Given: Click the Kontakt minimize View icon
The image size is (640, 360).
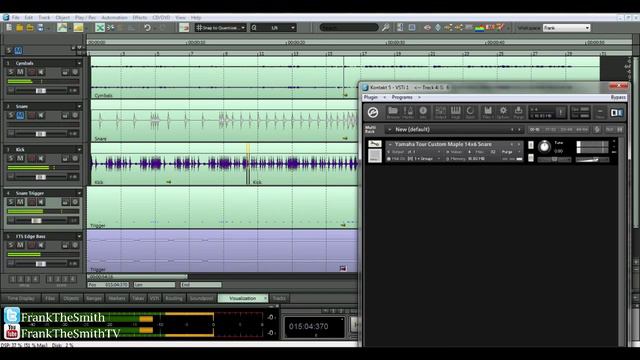Looking at the screenshot, I should click(x=600, y=112).
